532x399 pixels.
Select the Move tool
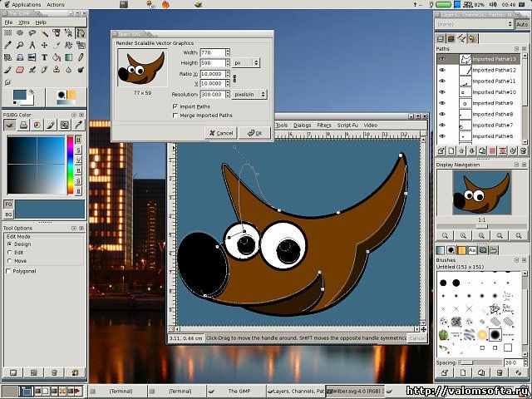[x=44, y=45]
